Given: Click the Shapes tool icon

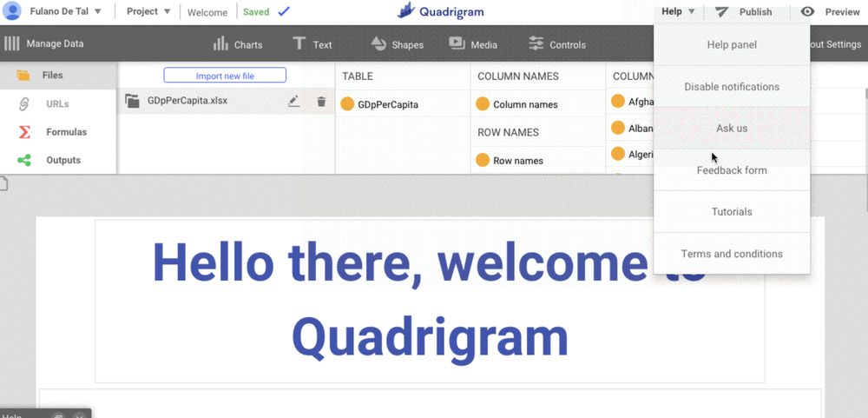Looking at the screenshot, I should coord(378,43).
